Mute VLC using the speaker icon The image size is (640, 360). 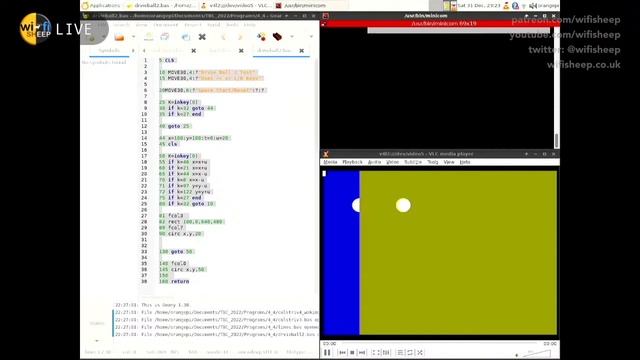pyautogui.click(x=516, y=354)
